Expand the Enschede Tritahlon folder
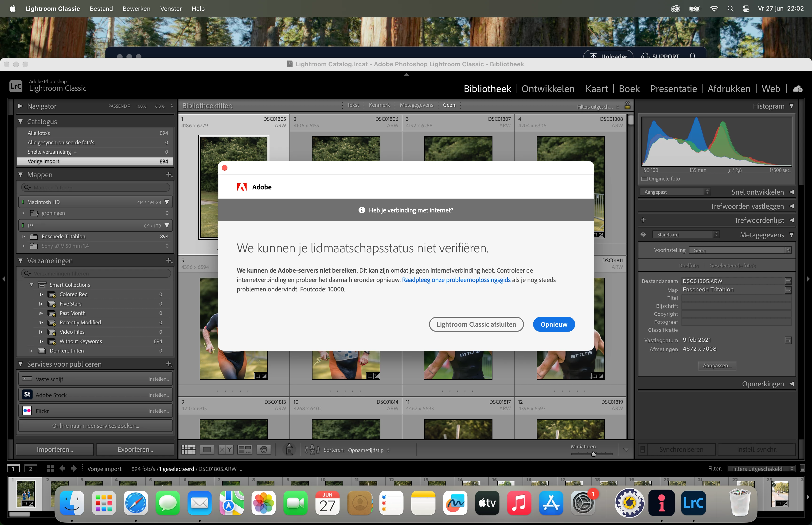 point(23,236)
